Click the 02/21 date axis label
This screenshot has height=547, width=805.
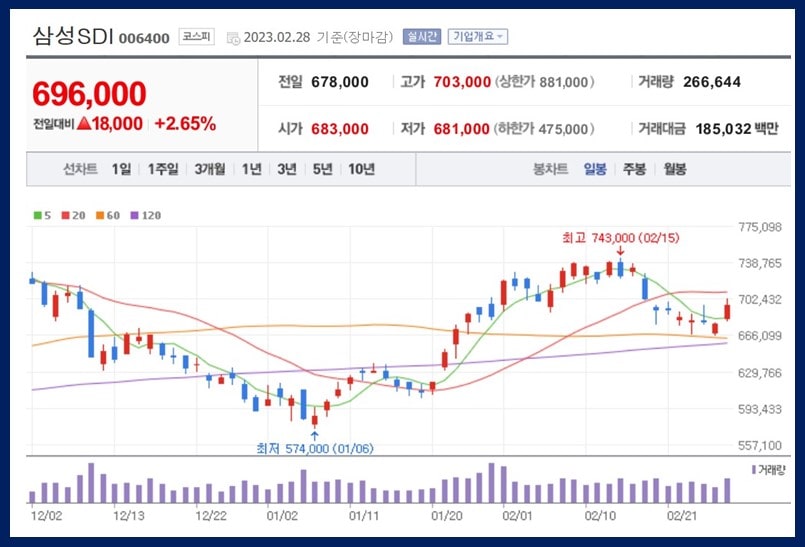click(682, 516)
